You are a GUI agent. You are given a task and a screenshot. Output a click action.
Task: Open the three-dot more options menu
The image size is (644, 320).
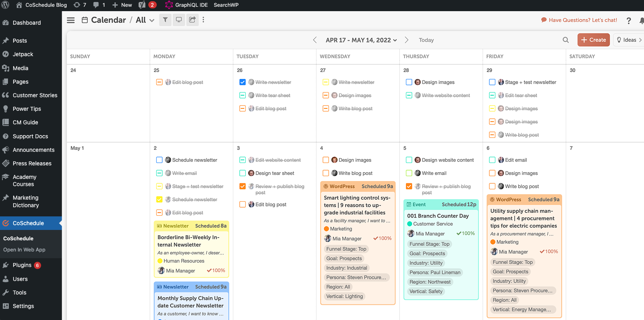pyautogui.click(x=203, y=20)
